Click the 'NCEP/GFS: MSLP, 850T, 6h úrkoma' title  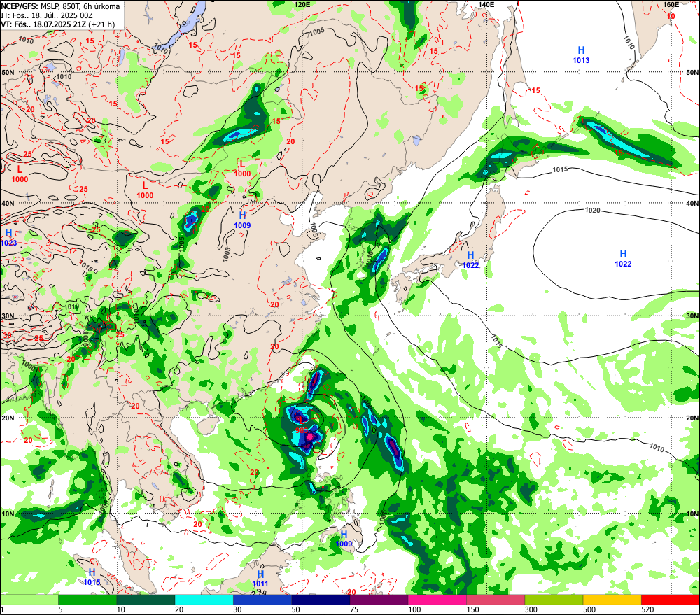click(x=60, y=6)
